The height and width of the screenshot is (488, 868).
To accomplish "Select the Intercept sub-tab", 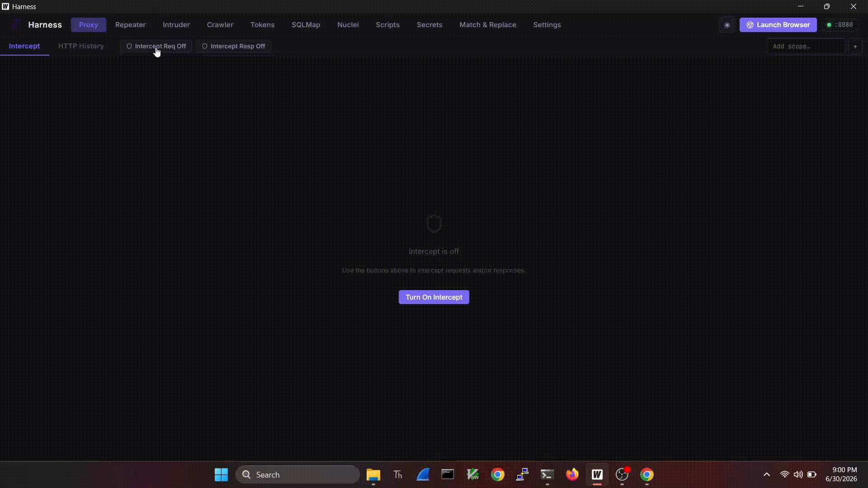I will pos(24,46).
